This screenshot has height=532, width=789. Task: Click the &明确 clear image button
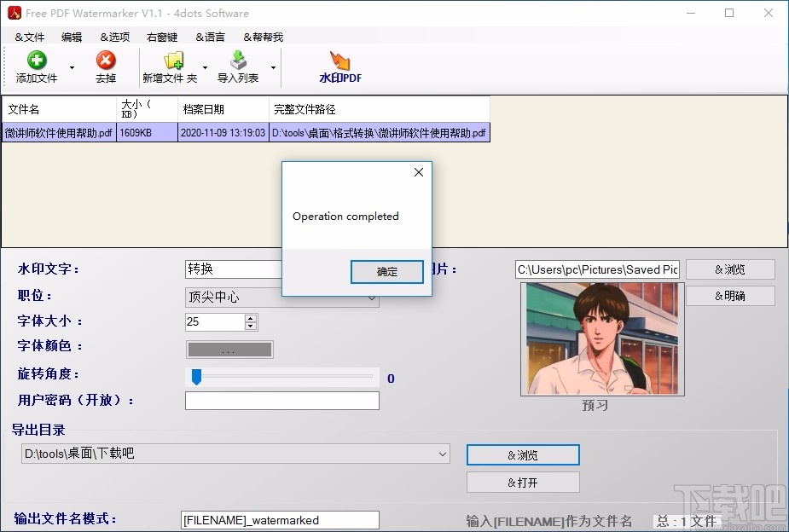(x=730, y=296)
